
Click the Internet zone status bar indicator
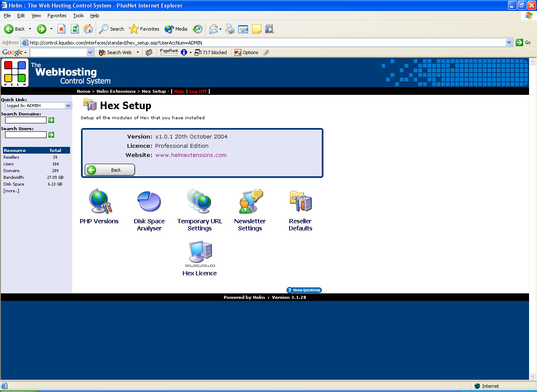487,386
